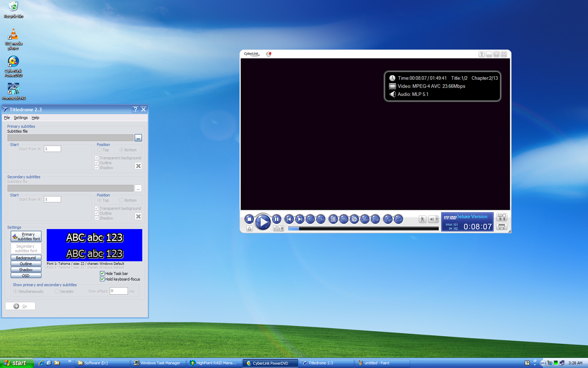Click the red upgrade icon beside CyberLink logo

click(x=269, y=54)
